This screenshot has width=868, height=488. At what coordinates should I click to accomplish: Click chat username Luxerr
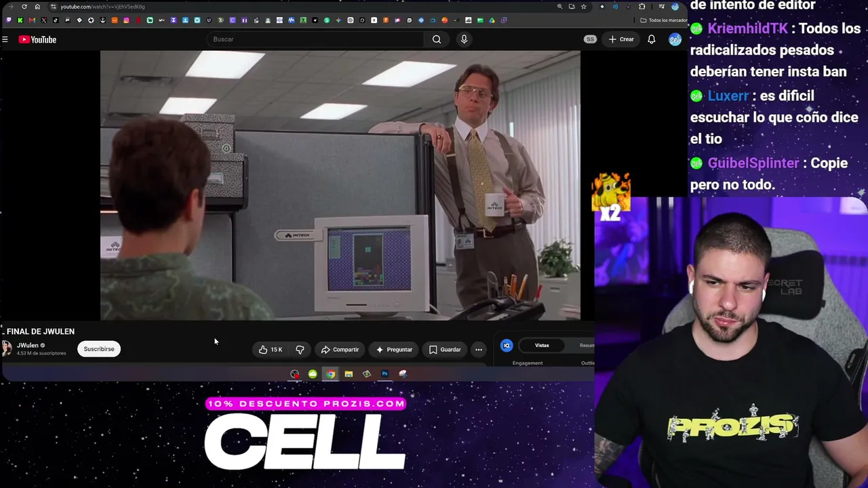728,96
